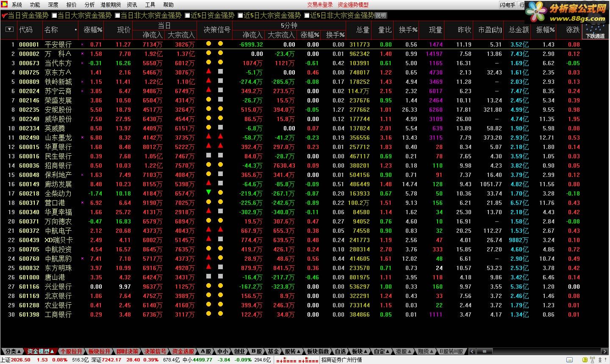Viewport: 610px width, 364px height.
Task: Click the red dashed indicator in status bar
Action: tap(297, 360)
